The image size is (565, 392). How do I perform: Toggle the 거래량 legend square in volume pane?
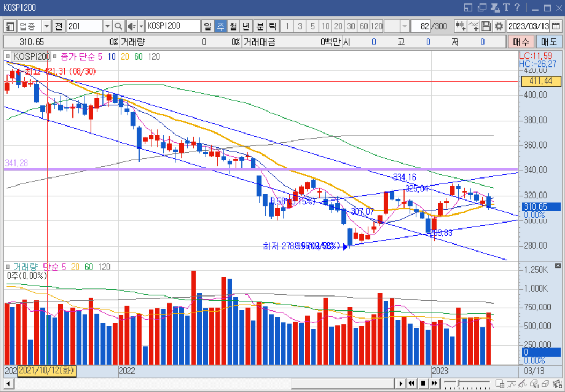8,267
